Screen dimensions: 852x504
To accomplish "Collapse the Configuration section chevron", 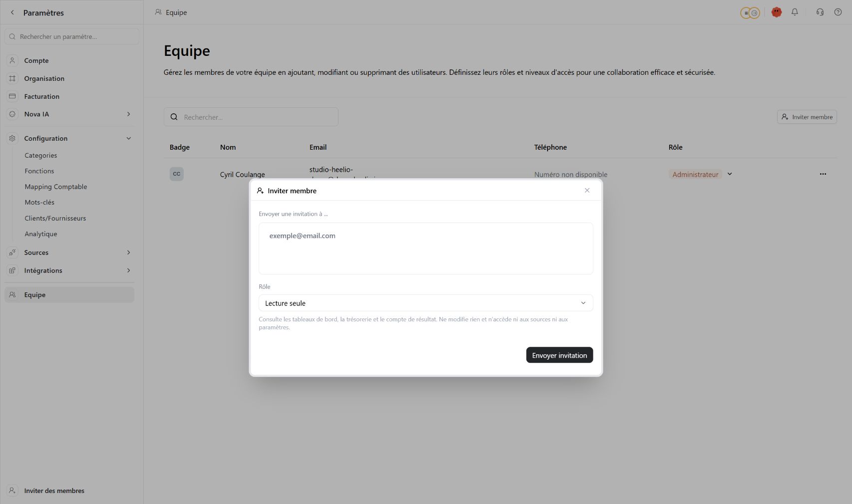I will pos(129,138).
